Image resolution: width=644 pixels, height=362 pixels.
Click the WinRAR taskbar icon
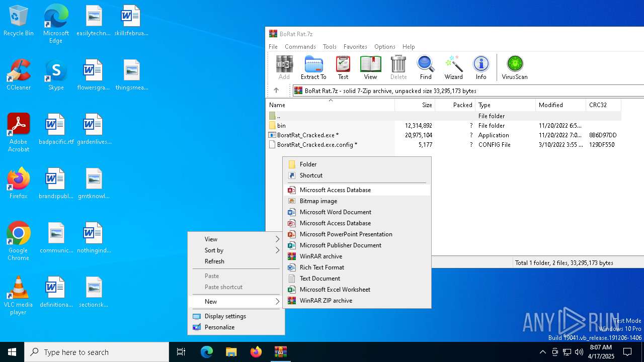click(280, 352)
